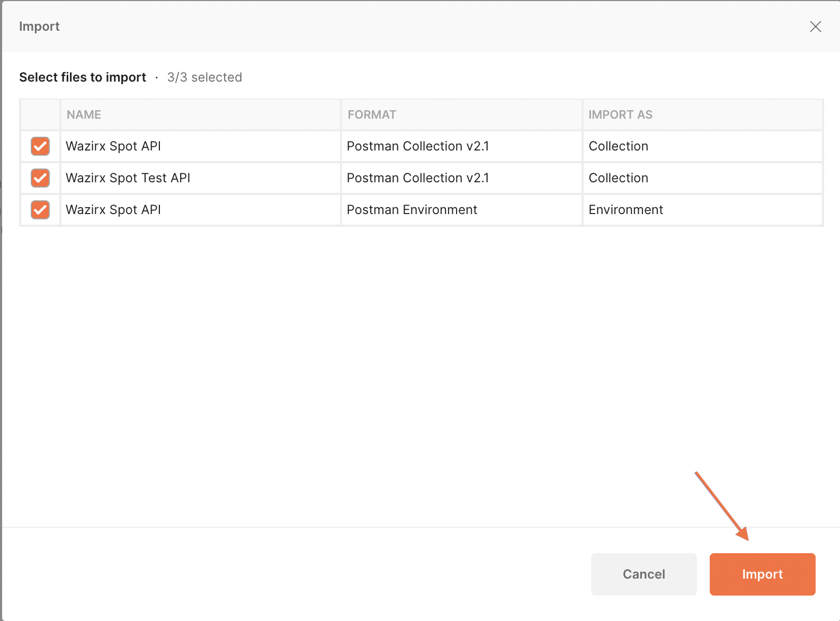Click the orange Import button
Viewport: 840px width, 621px height.
tap(762, 574)
